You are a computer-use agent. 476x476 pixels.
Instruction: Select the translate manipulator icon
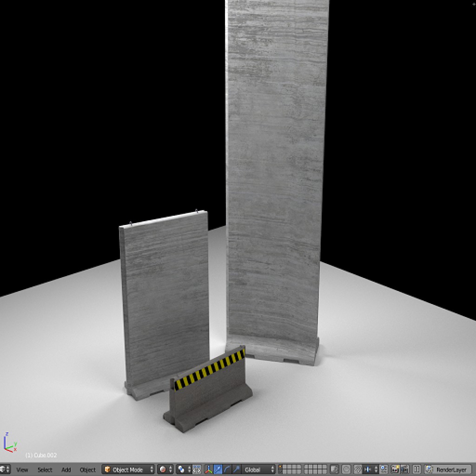click(x=217, y=469)
